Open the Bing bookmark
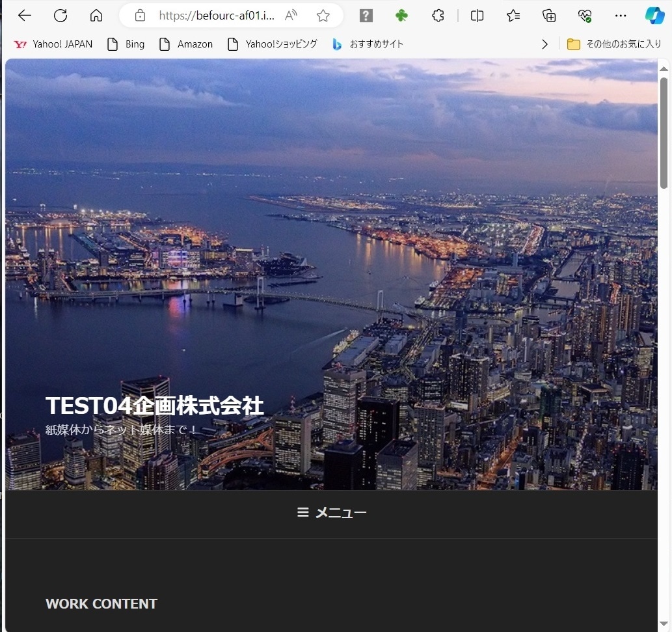672x632 pixels. 126,44
